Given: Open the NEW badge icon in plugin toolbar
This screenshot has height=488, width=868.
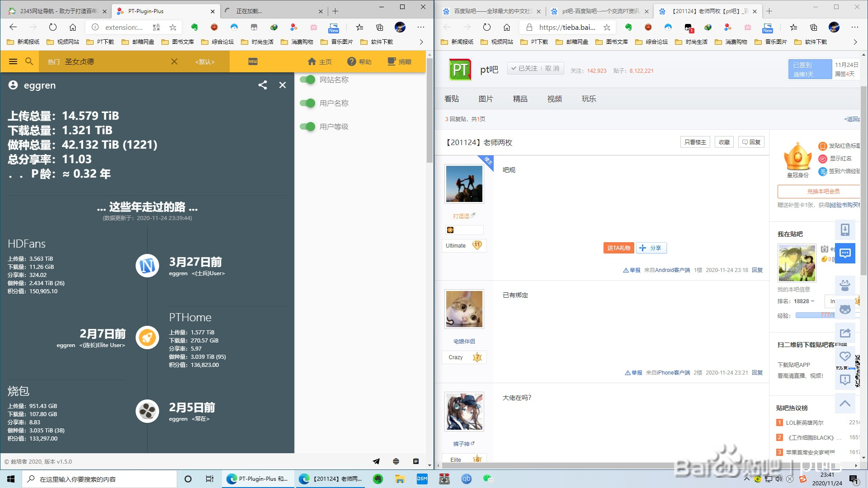Looking at the screenshot, I should 253,61.
